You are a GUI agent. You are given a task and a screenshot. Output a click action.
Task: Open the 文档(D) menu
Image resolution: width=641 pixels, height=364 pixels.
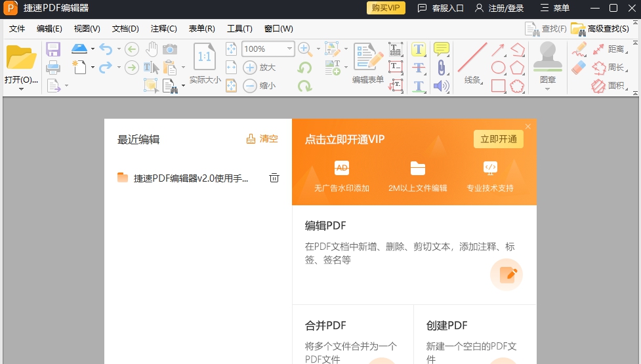point(125,29)
